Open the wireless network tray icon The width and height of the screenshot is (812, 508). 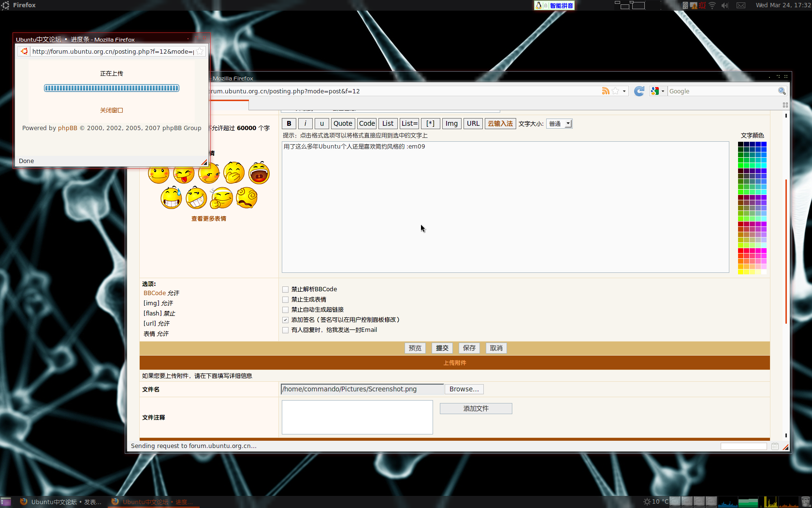coord(712,5)
